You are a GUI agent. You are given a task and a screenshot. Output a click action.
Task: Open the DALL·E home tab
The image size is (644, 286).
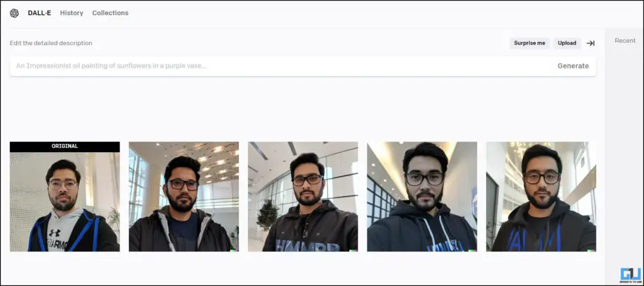(40, 13)
